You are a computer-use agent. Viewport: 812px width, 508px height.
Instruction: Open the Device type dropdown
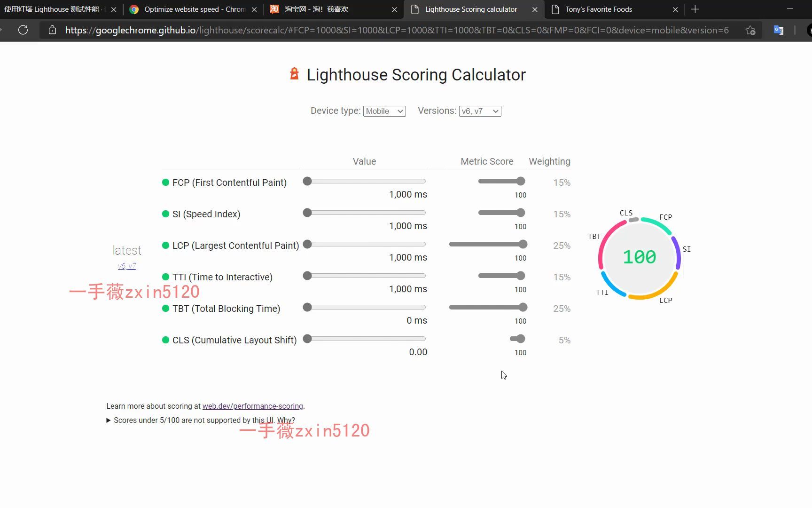(384, 111)
